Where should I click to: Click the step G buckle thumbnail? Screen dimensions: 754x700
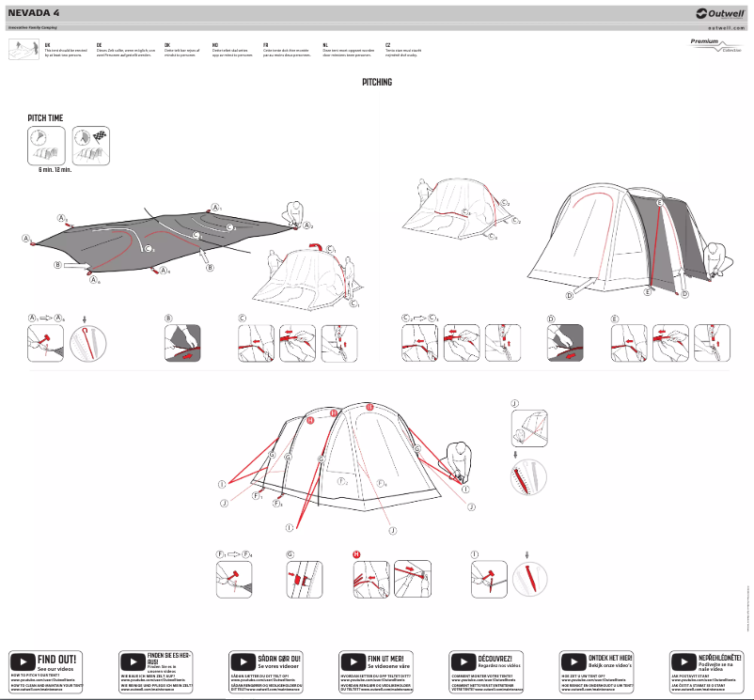(x=304, y=580)
